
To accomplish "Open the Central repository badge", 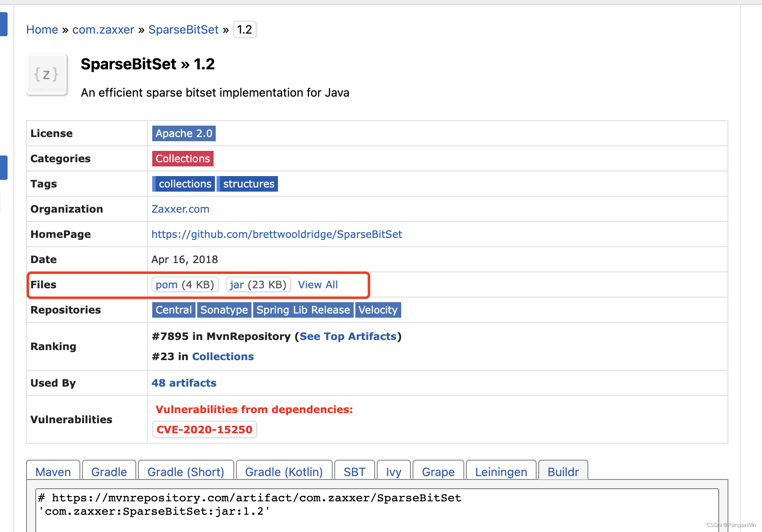I will point(173,310).
